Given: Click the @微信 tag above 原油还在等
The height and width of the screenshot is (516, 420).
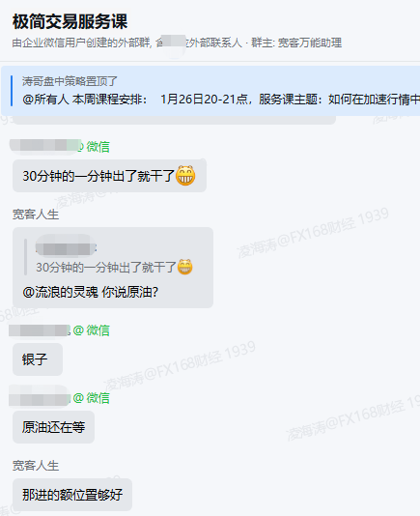Looking at the screenshot, I should click(91, 398).
